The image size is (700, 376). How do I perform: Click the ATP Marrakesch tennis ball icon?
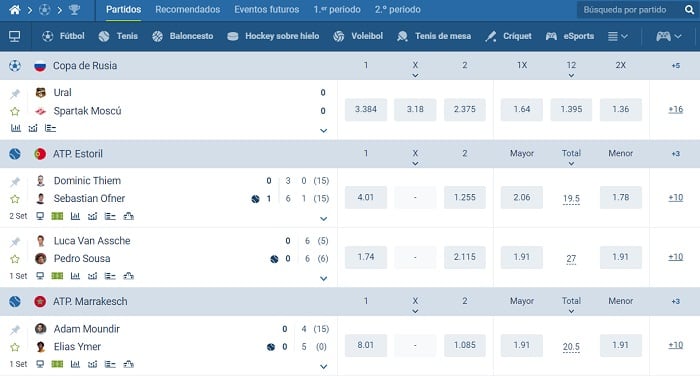click(x=15, y=302)
